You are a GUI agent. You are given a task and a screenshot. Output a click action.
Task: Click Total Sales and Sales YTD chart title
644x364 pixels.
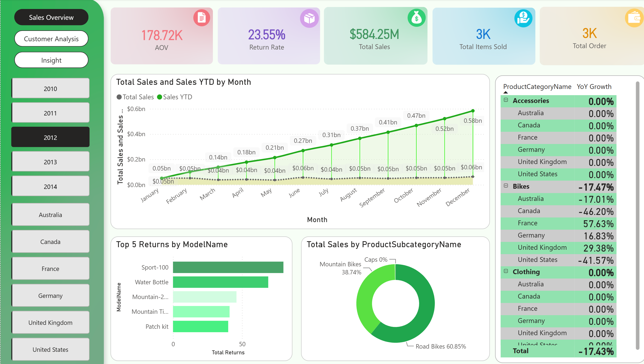[x=183, y=82]
